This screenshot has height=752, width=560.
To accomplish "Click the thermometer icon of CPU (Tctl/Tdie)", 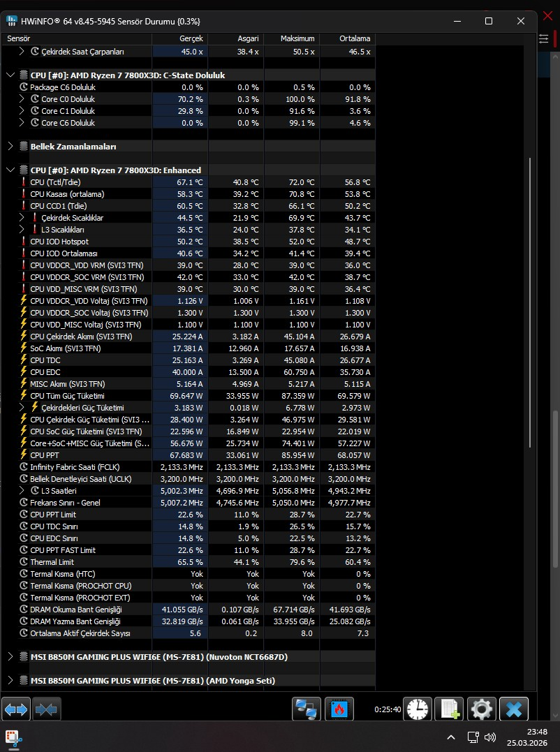I will click(24, 182).
